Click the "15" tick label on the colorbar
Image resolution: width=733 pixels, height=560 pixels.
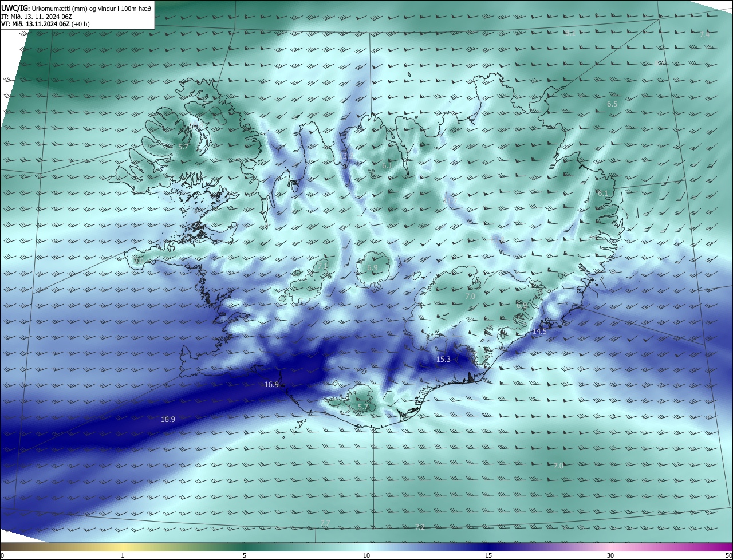(x=488, y=555)
